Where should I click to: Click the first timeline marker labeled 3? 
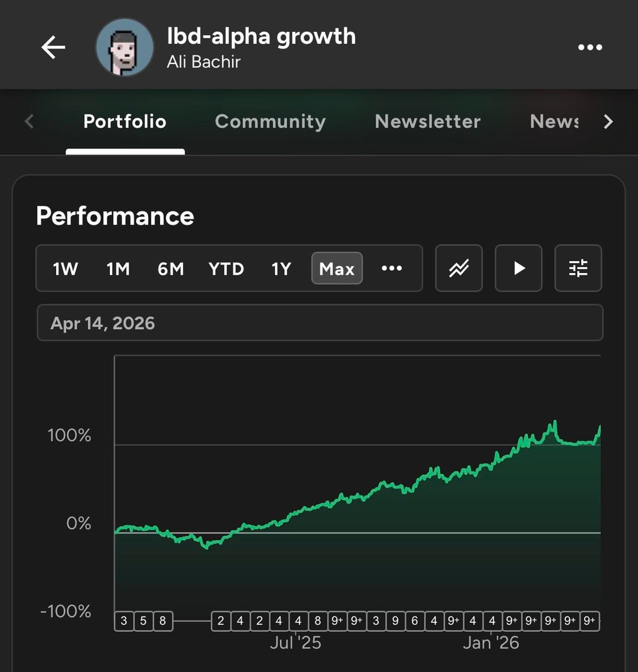tap(123, 621)
